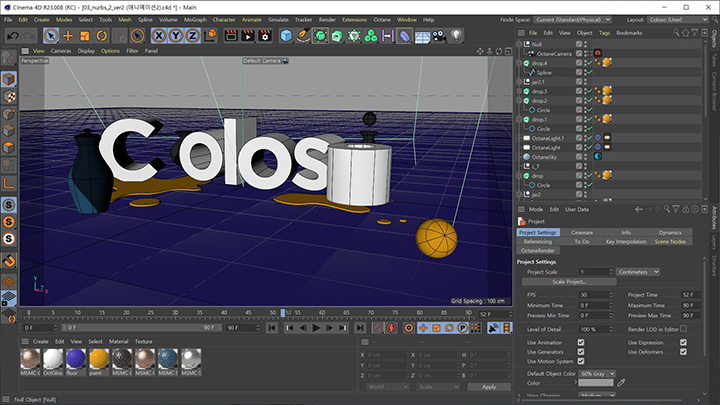Open material manager Texture menu
Screen dimensions: 720x405
click(143, 342)
